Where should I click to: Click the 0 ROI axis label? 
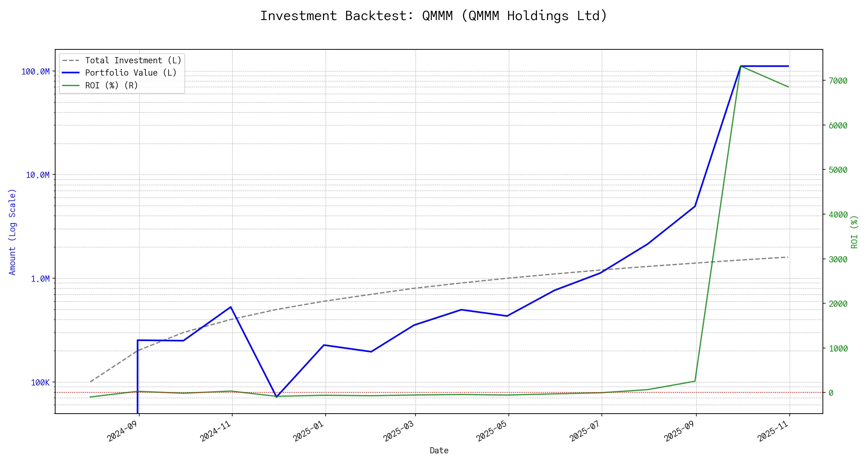[x=831, y=393]
